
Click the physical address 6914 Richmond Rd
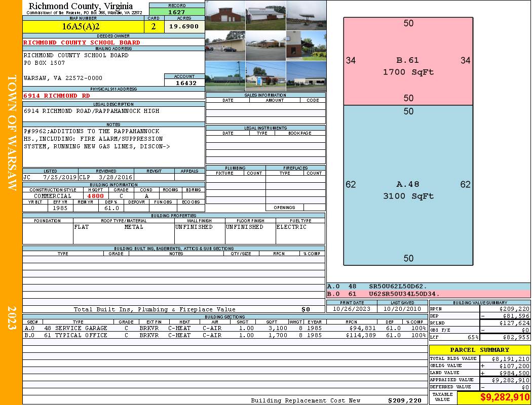(x=113, y=96)
